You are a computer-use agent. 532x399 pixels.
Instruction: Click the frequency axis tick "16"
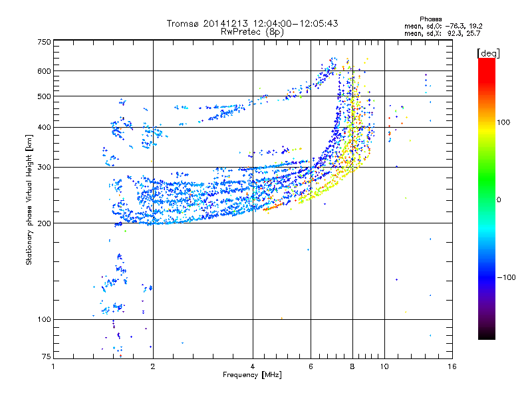point(452,366)
